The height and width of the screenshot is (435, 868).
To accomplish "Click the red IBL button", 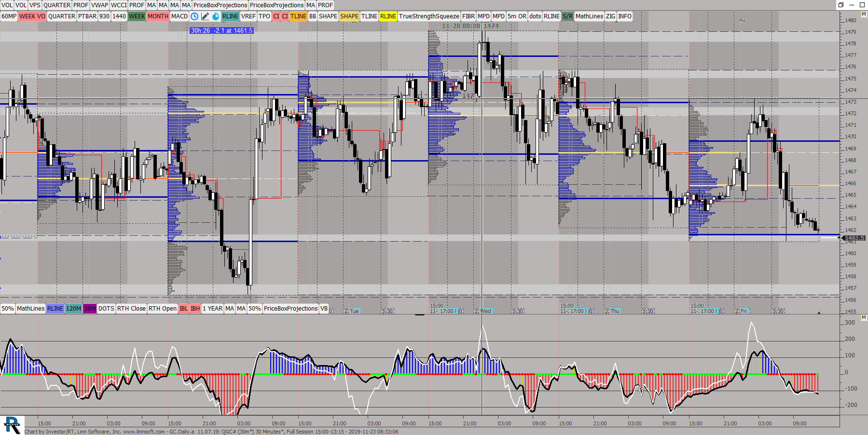I will point(183,309).
